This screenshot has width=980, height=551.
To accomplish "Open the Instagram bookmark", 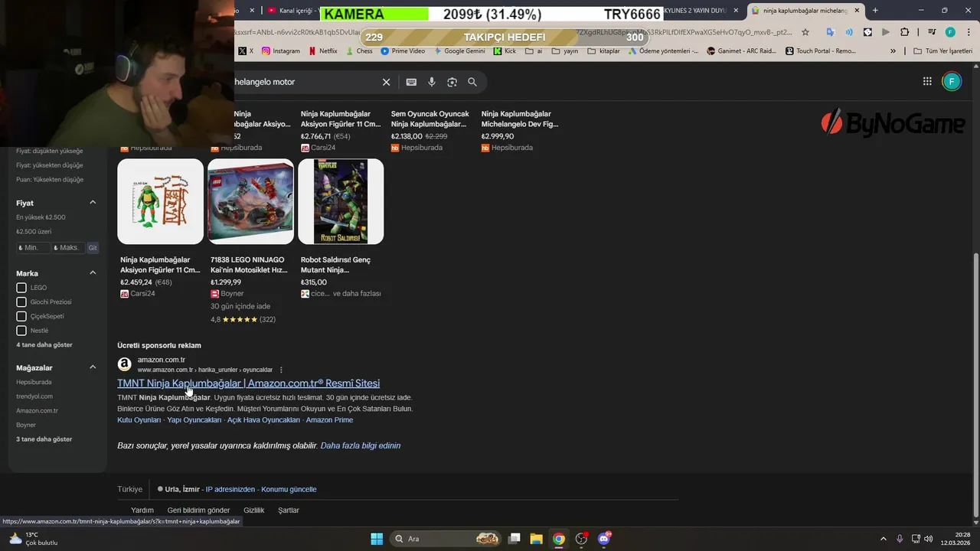I will pos(281,51).
